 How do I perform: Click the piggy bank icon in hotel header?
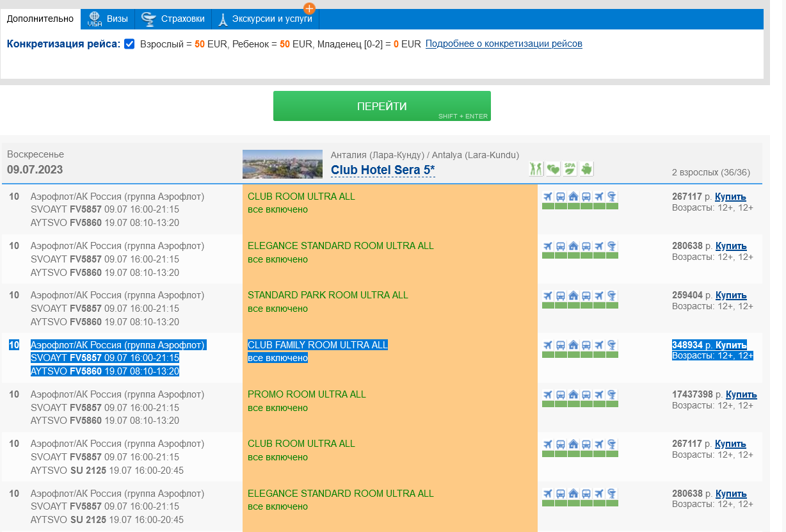(x=586, y=168)
